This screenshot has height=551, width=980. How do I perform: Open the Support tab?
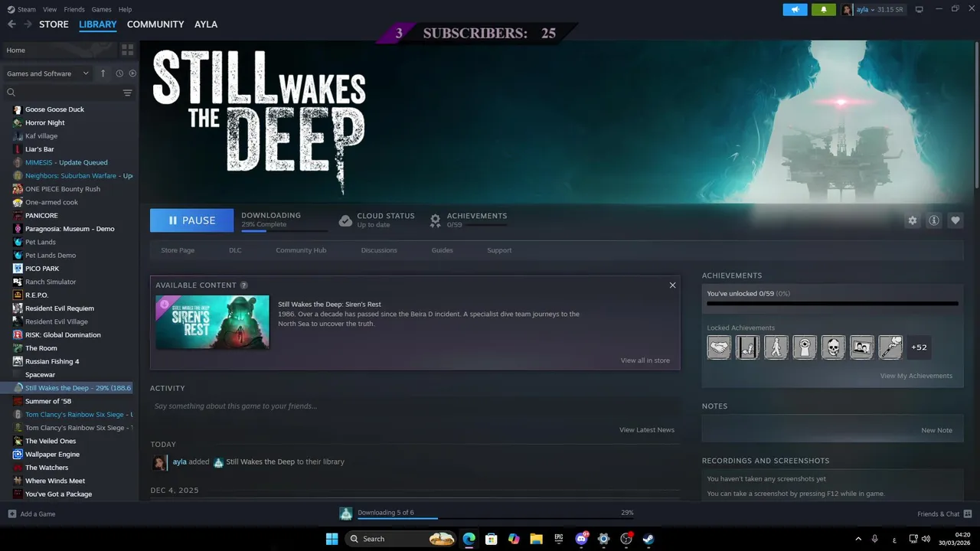pyautogui.click(x=499, y=250)
